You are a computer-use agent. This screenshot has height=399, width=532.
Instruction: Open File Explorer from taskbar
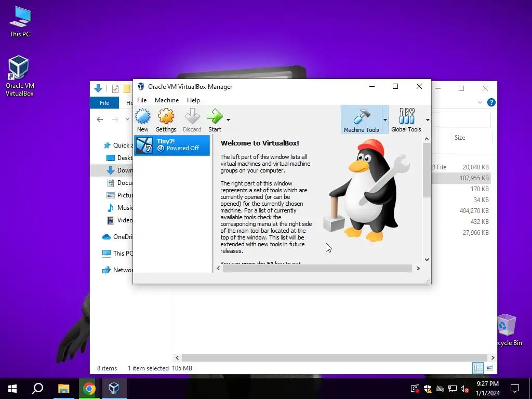(x=63, y=389)
